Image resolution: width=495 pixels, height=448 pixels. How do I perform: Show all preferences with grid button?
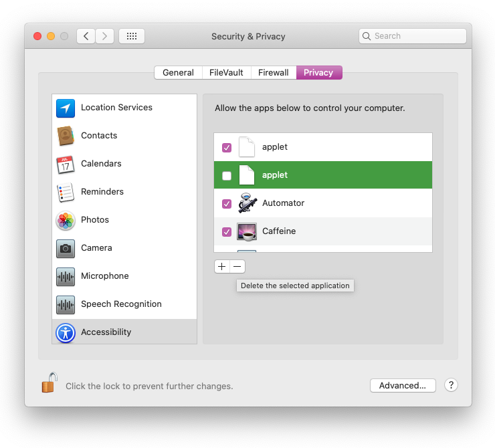(132, 36)
